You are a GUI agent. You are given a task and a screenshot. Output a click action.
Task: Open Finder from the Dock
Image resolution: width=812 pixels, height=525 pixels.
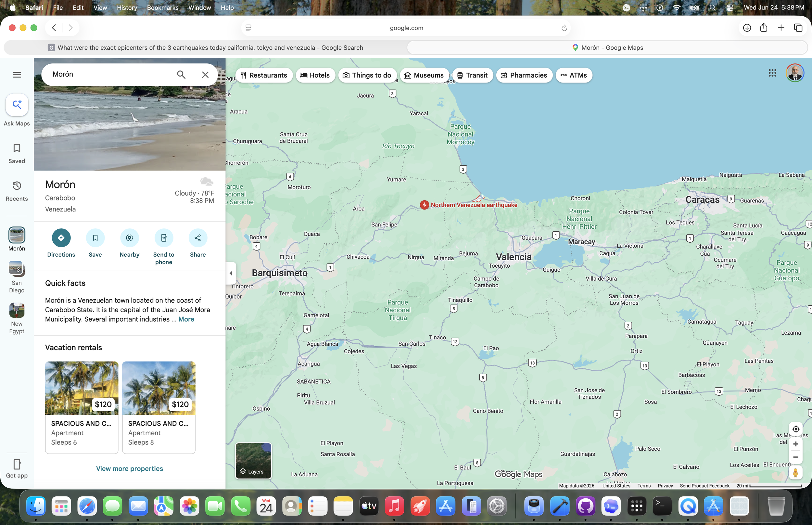(x=36, y=506)
